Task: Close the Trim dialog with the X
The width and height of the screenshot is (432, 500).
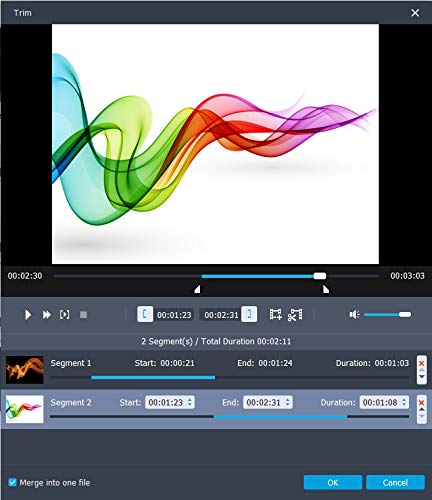Action: (x=415, y=13)
